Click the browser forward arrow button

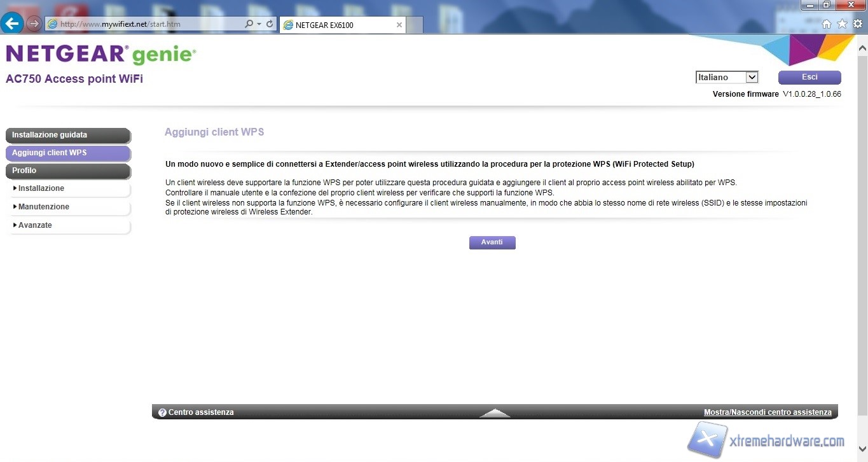click(34, 24)
